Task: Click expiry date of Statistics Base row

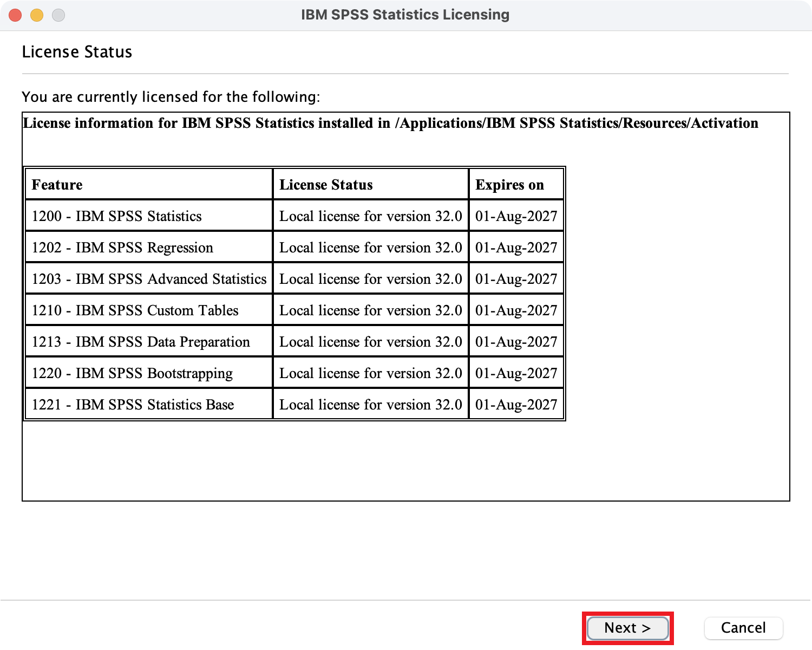Action: (516, 404)
